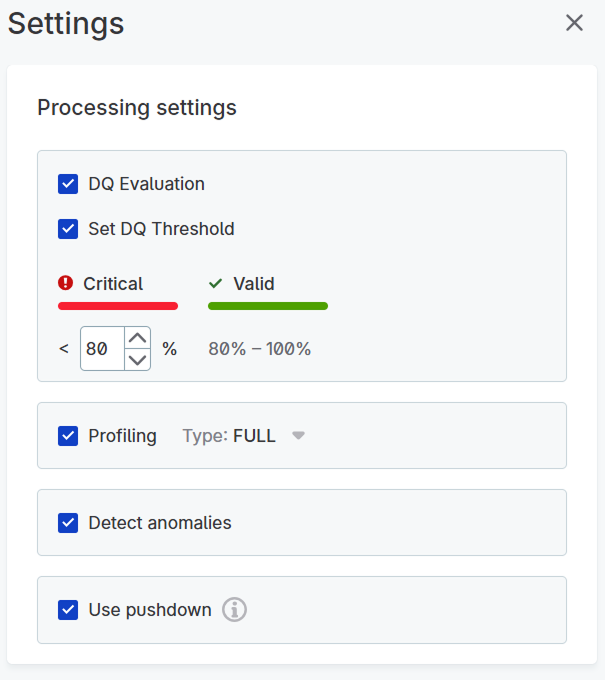This screenshot has width=605, height=680.
Task: Decrease critical threshold with down arrow
Action: [x=138, y=359]
